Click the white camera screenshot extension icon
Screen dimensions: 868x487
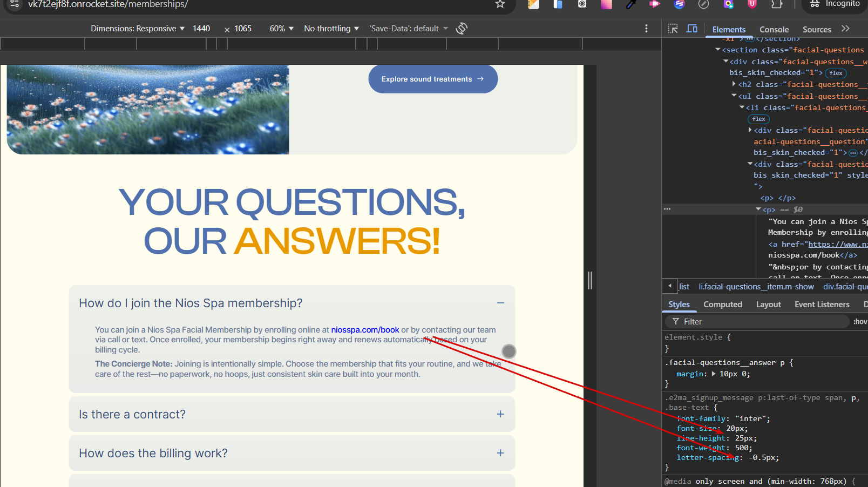click(582, 4)
